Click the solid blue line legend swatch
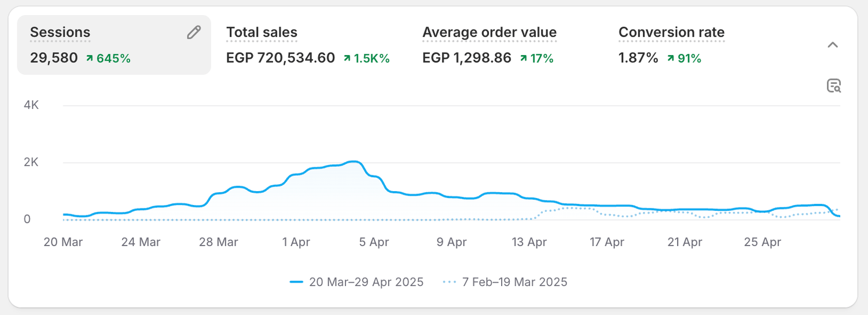The height and width of the screenshot is (315, 868). click(297, 282)
